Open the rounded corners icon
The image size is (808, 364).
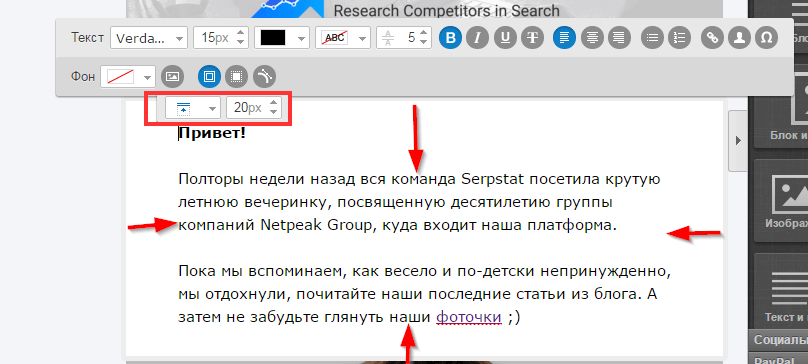click(x=264, y=77)
